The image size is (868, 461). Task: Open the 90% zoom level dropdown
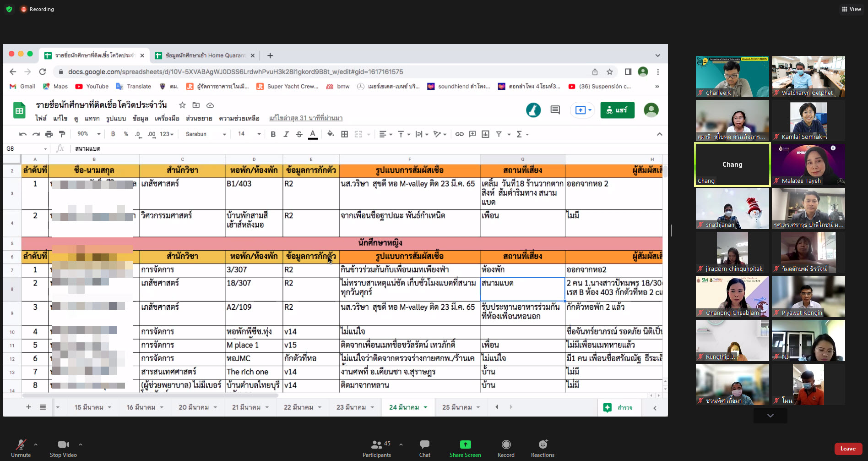[88, 134]
